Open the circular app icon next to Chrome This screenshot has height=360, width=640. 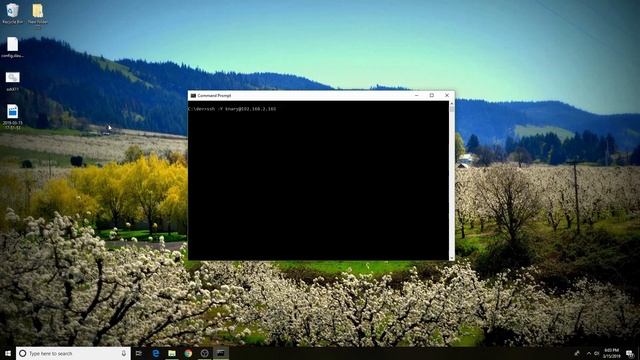coord(204,353)
